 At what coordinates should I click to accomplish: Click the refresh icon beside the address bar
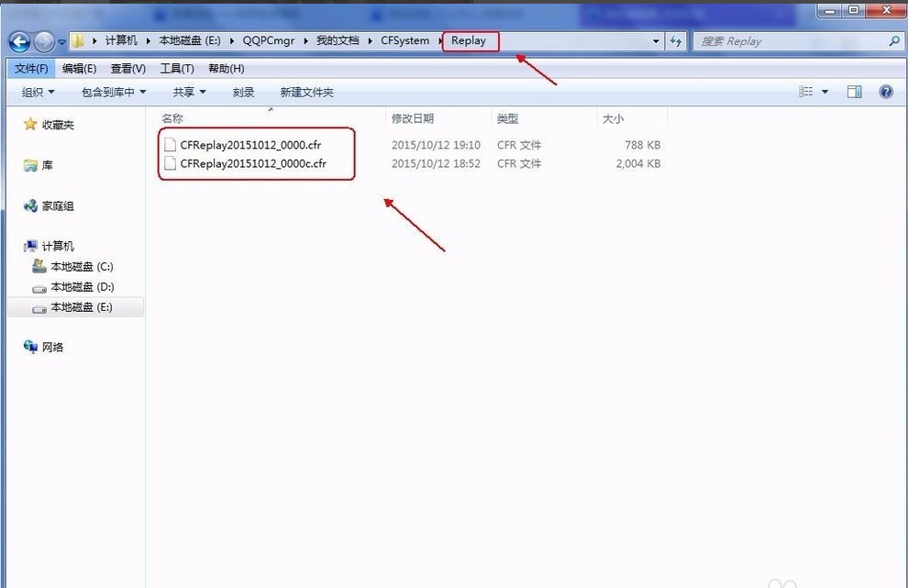pos(676,40)
